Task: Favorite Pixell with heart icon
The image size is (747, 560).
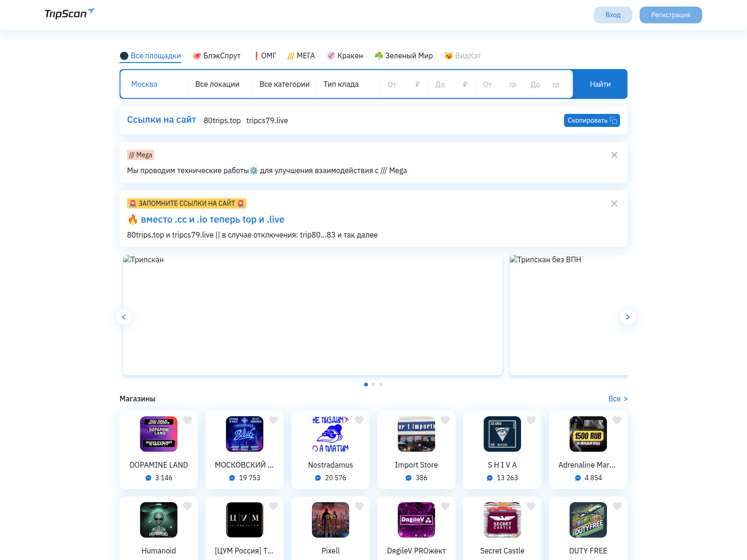Action: point(359,506)
